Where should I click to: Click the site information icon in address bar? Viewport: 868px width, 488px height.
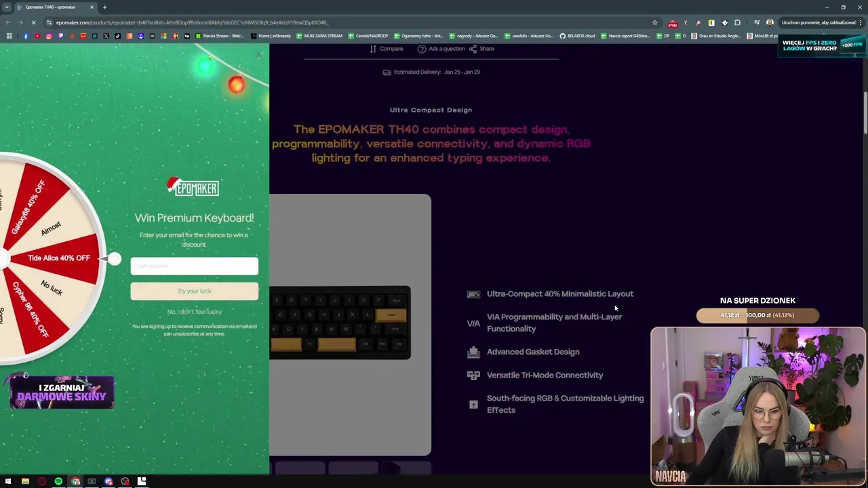pyautogui.click(x=50, y=22)
